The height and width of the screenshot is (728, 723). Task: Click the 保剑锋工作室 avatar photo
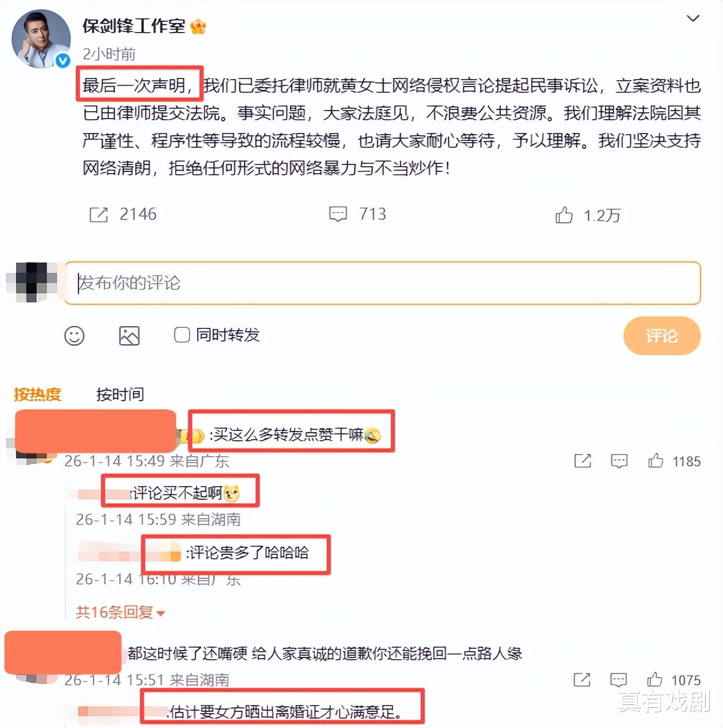[41, 38]
